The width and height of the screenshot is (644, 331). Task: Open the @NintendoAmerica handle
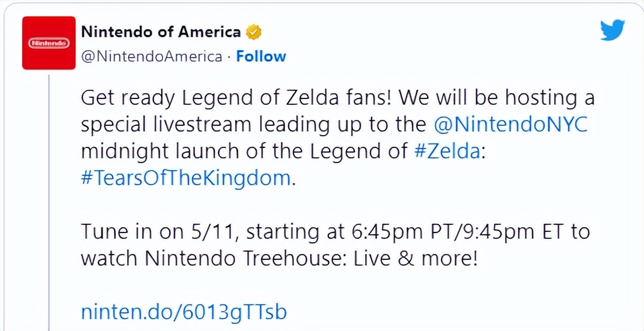(x=152, y=57)
